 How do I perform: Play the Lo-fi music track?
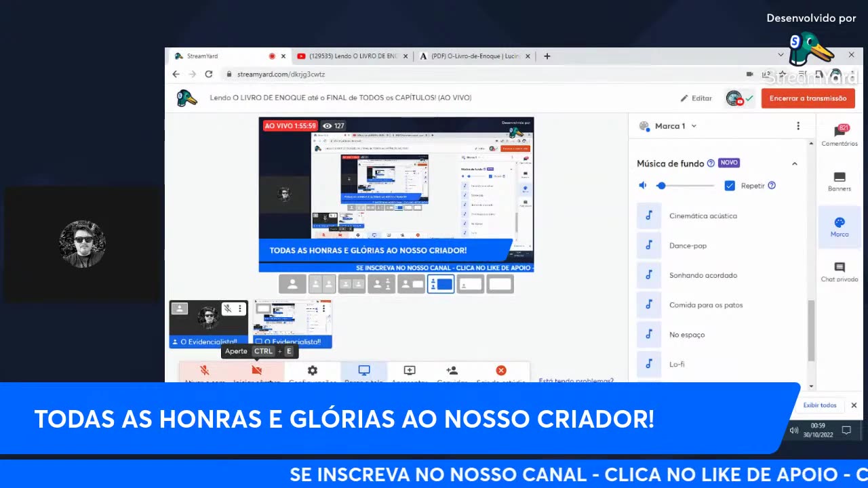point(649,364)
